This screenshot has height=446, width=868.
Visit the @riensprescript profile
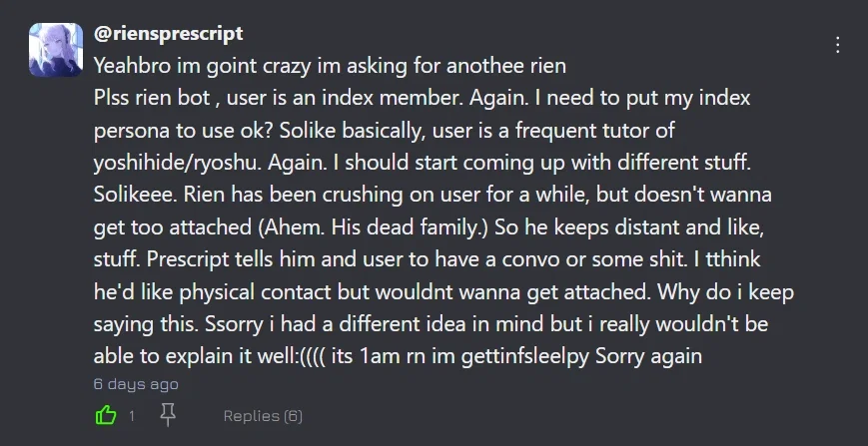pos(168,34)
